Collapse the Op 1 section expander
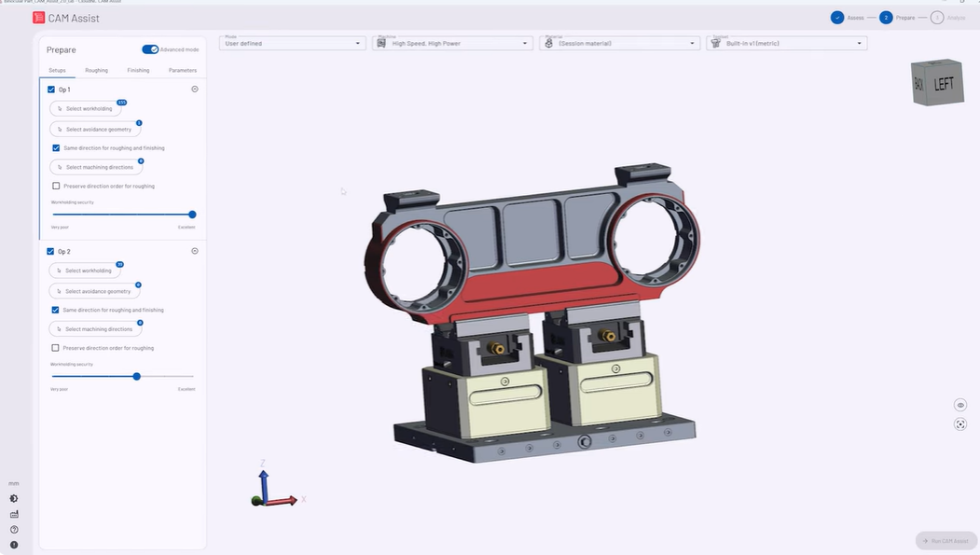This screenshot has height=555, width=980. click(x=195, y=90)
